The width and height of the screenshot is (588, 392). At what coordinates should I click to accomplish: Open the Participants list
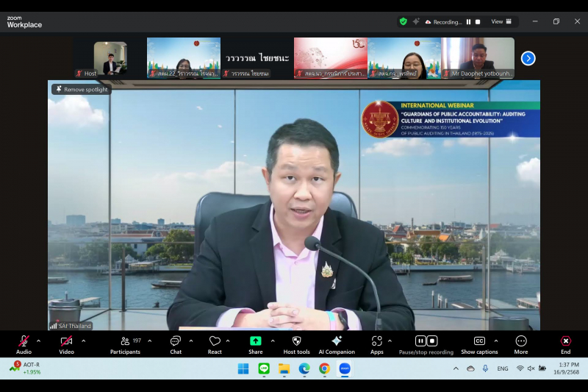(x=125, y=341)
